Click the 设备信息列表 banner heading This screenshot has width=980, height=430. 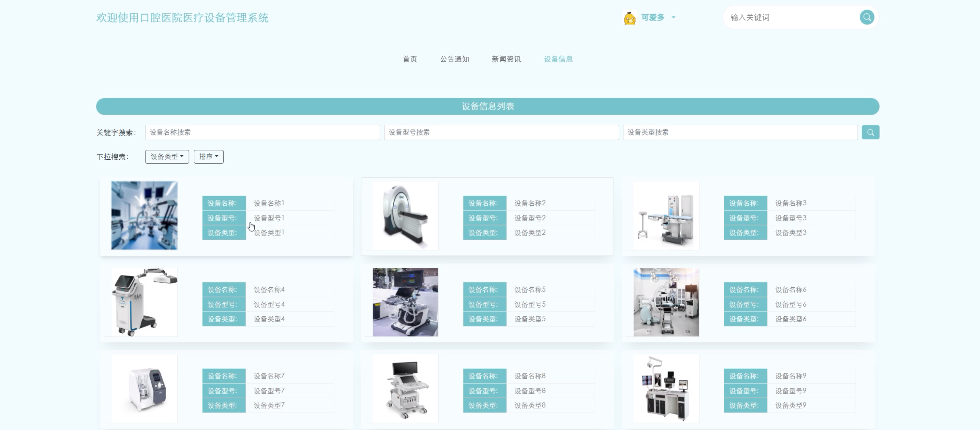[488, 106]
